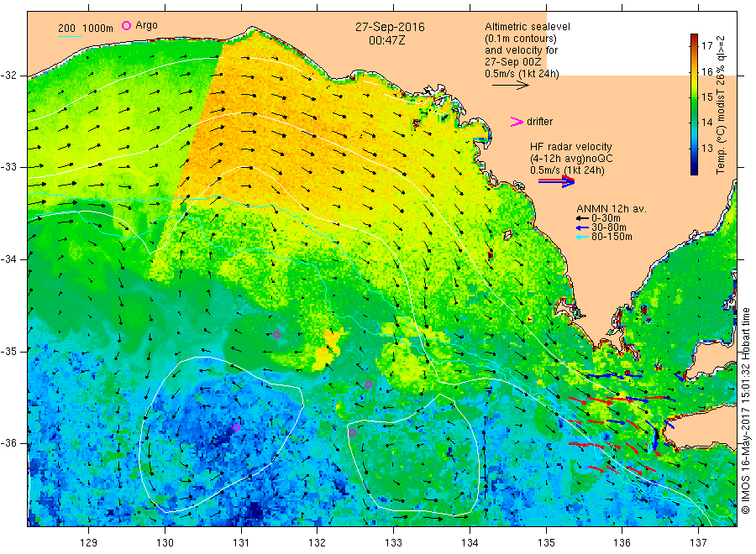This screenshot has height=554, width=756.
Task: Click the 137 longitude axis label
Action: point(698,543)
